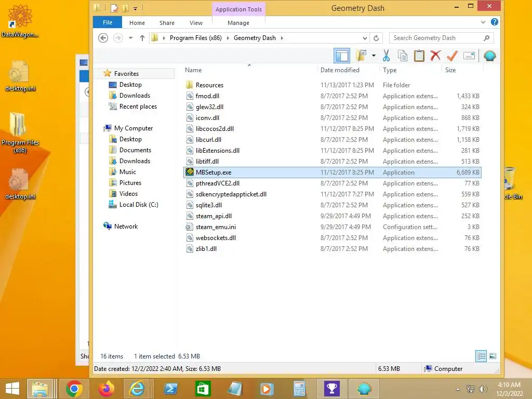Switch to the Home ribbon tab
The image size is (532, 399).
pyautogui.click(x=137, y=23)
